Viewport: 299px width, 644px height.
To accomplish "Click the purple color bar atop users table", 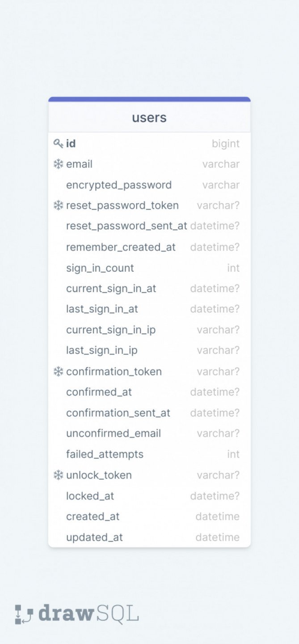I will [x=149, y=99].
